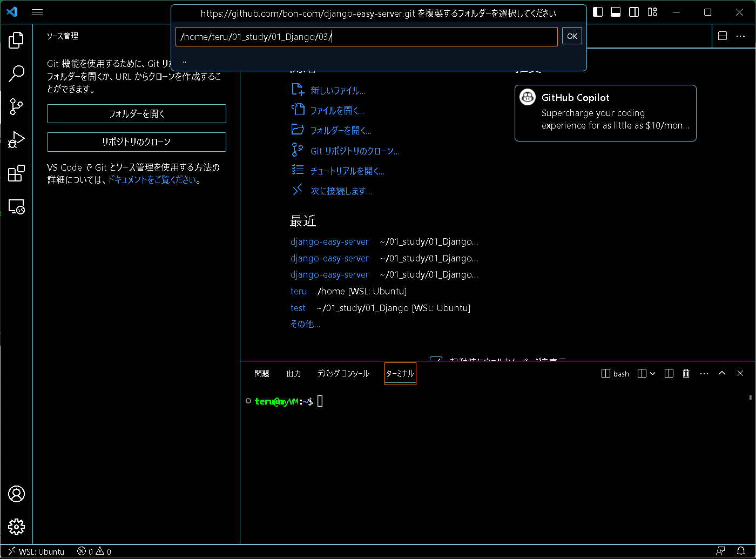Maximize panel size with chevron up
This screenshot has width=756, height=559.
722,373
